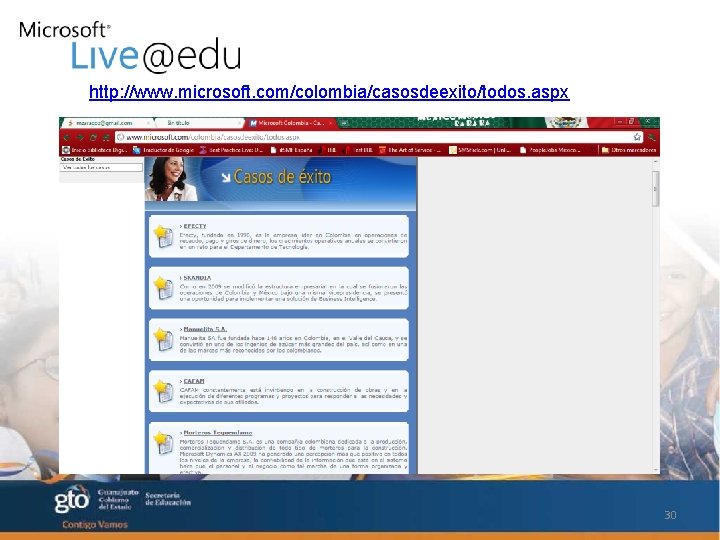Click the star document icon beside EFECTY

[163, 236]
